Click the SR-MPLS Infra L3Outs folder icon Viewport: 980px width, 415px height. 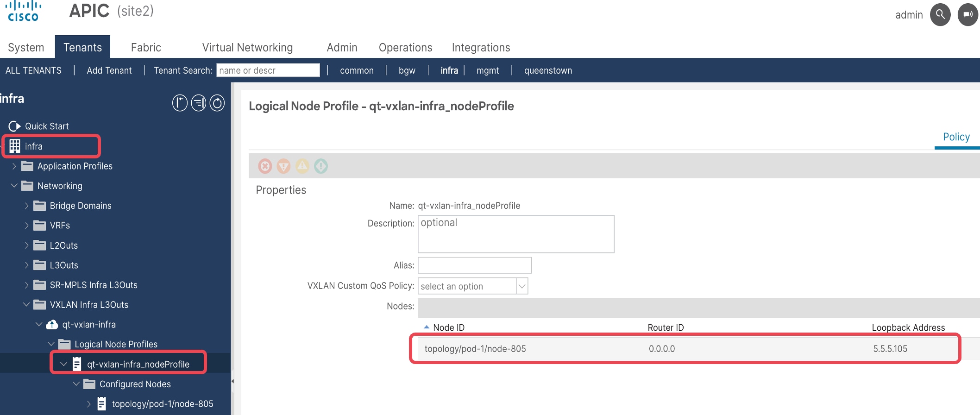tap(40, 285)
